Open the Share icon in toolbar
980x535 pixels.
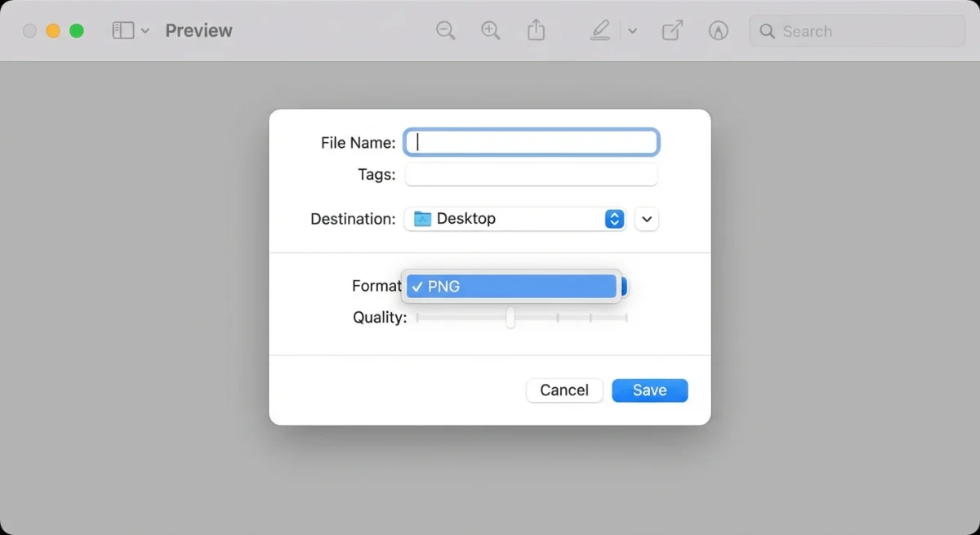(x=536, y=30)
